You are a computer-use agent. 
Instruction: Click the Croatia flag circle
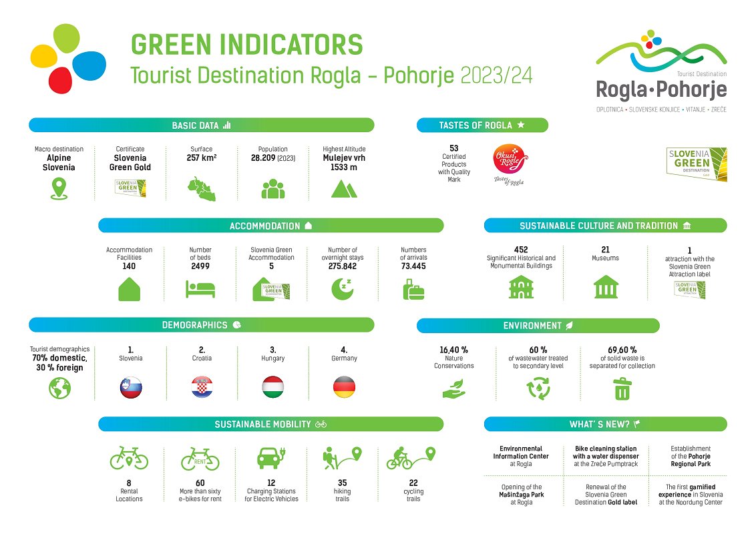pyautogui.click(x=202, y=387)
